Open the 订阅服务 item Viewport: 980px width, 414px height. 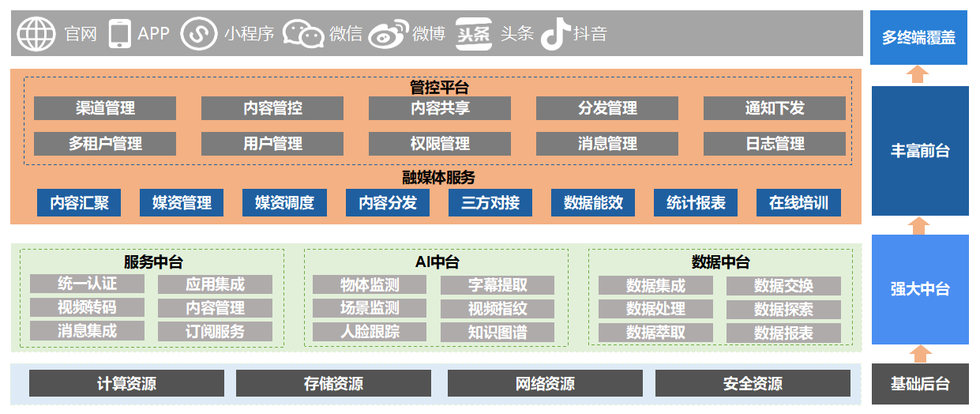coord(215,332)
